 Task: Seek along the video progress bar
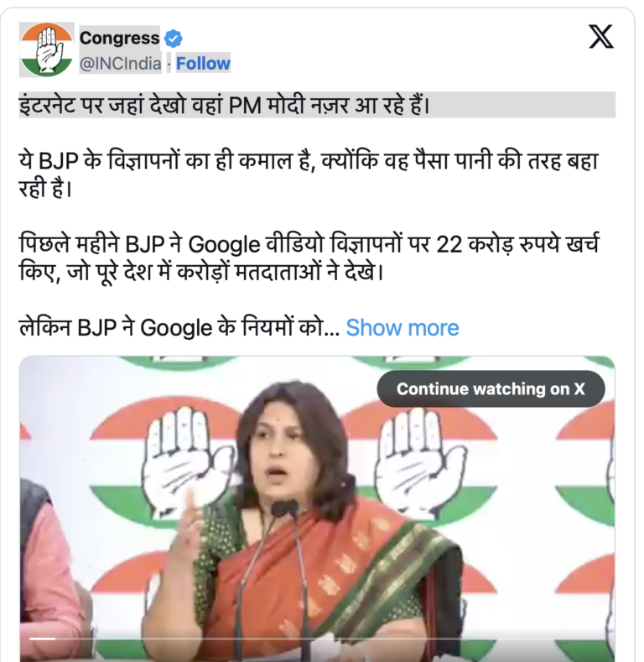317,639
